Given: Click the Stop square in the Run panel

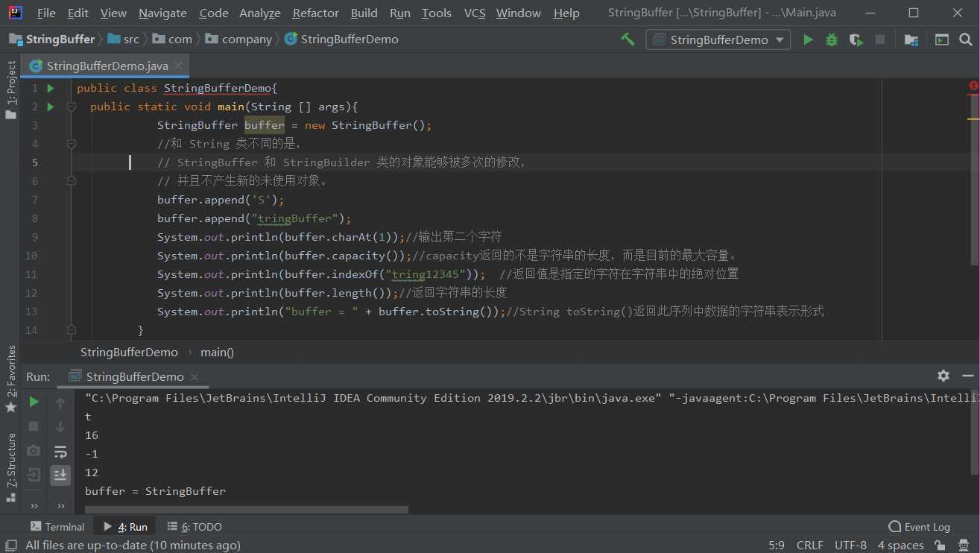Looking at the screenshot, I should (34, 426).
